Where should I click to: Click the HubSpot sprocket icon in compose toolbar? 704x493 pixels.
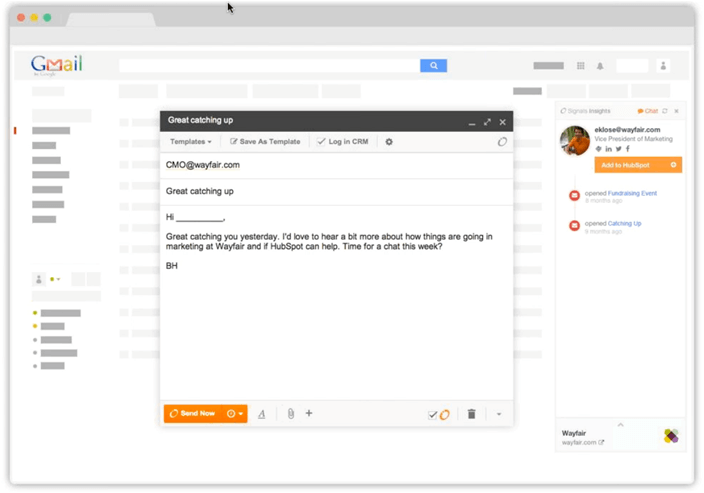tap(502, 142)
